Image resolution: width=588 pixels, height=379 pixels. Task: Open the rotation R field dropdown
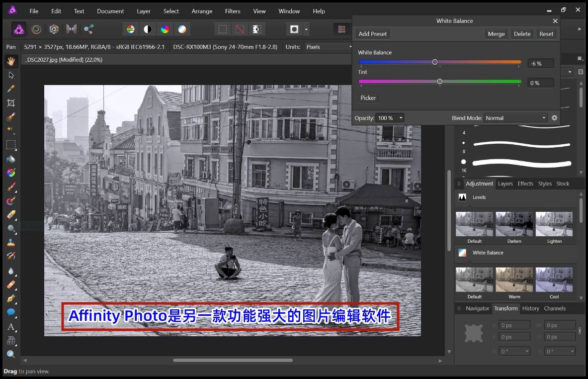[527, 351]
